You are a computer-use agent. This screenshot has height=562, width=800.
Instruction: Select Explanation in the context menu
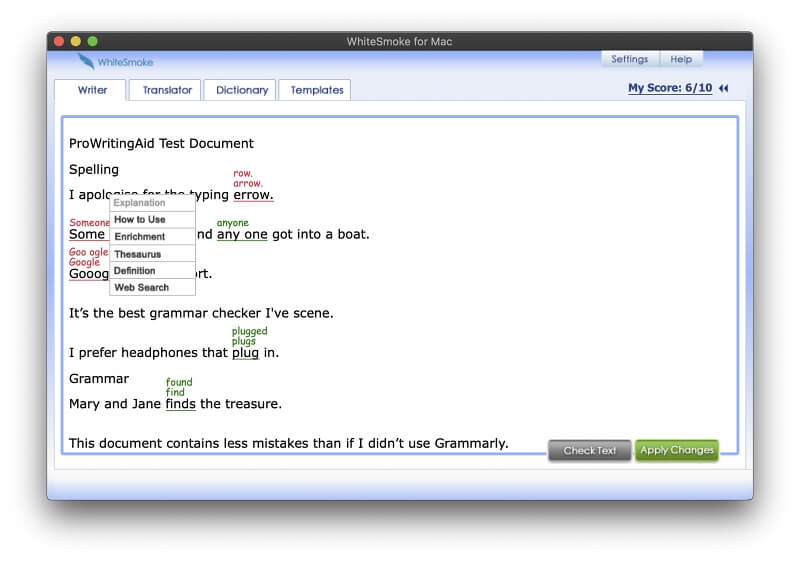click(x=153, y=202)
